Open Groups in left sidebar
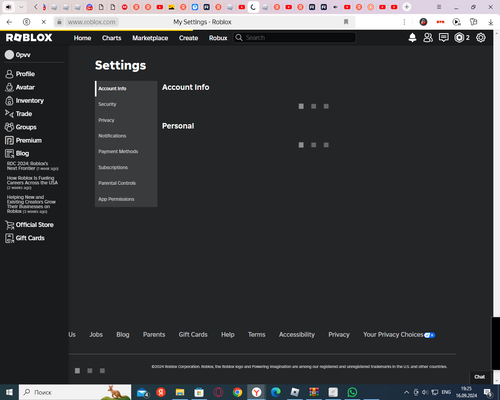This screenshot has height=400, width=500. pyautogui.click(x=21, y=127)
